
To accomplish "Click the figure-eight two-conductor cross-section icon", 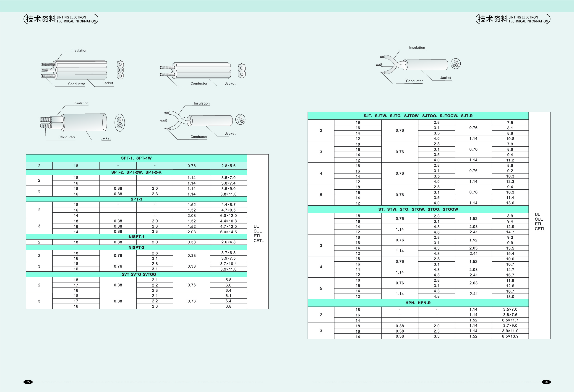I will click(242, 71).
